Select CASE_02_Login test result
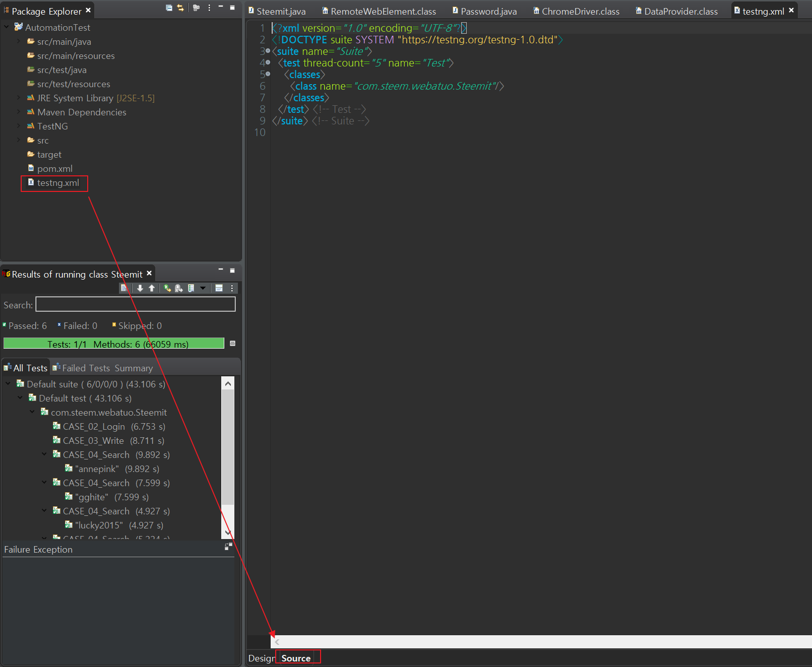812x667 pixels. [109, 426]
